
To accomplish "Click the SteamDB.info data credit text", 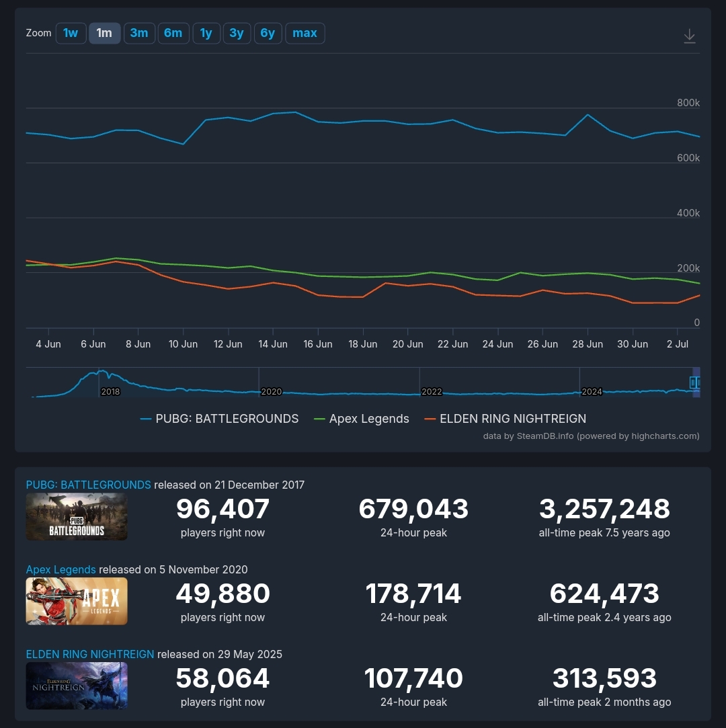I will [x=591, y=436].
